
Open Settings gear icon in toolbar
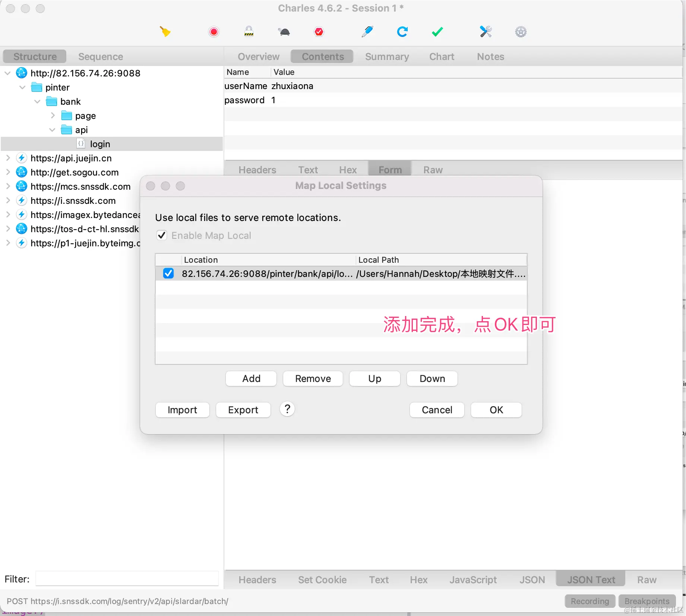click(521, 32)
